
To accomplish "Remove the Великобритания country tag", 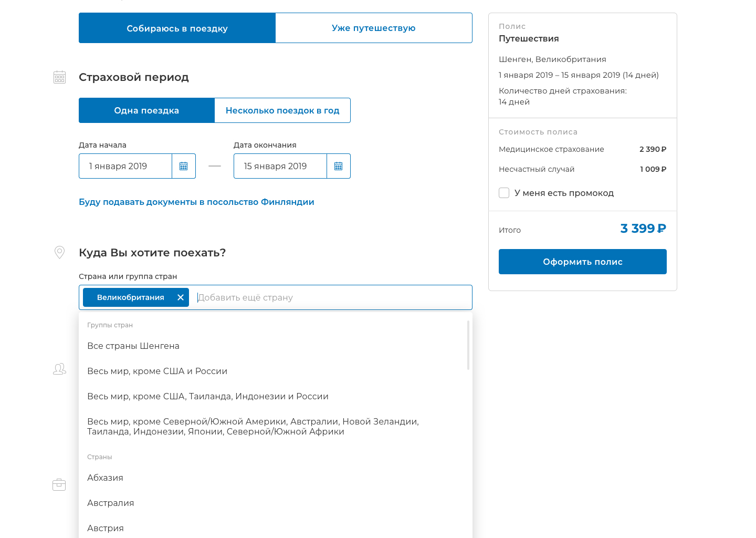I will [181, 297].
